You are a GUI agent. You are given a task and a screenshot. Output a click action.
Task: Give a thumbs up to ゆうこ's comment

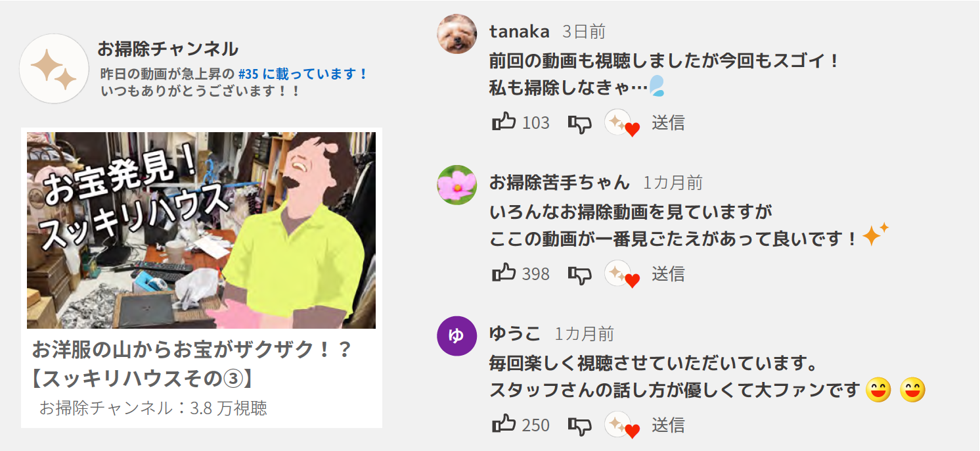coord(504,425)
